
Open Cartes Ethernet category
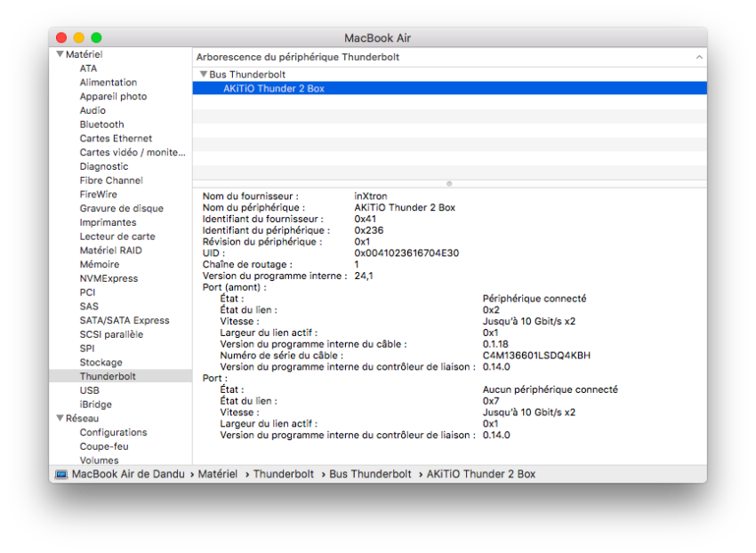[x=116, y=139]
